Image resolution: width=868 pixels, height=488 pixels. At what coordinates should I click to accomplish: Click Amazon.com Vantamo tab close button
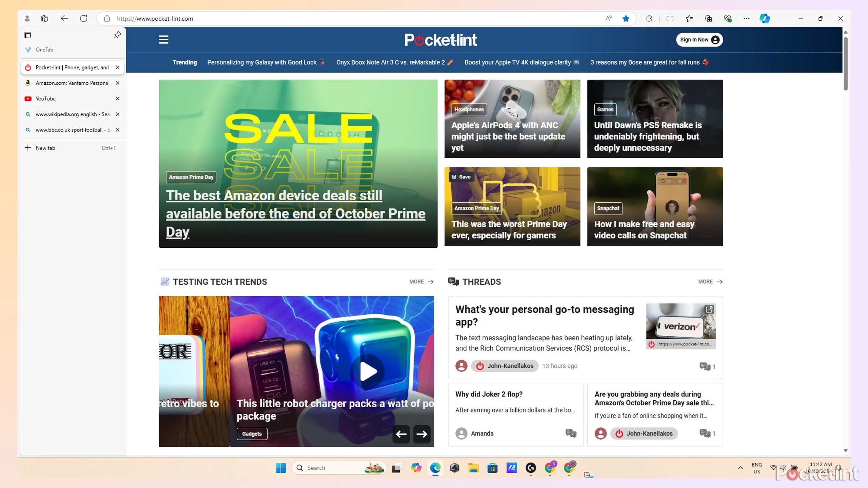[x=117, y=83]
